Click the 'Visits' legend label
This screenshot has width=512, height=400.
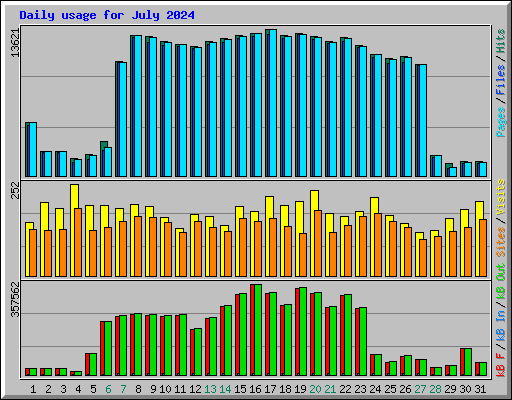pyautogui.click(x=501, y=197)
